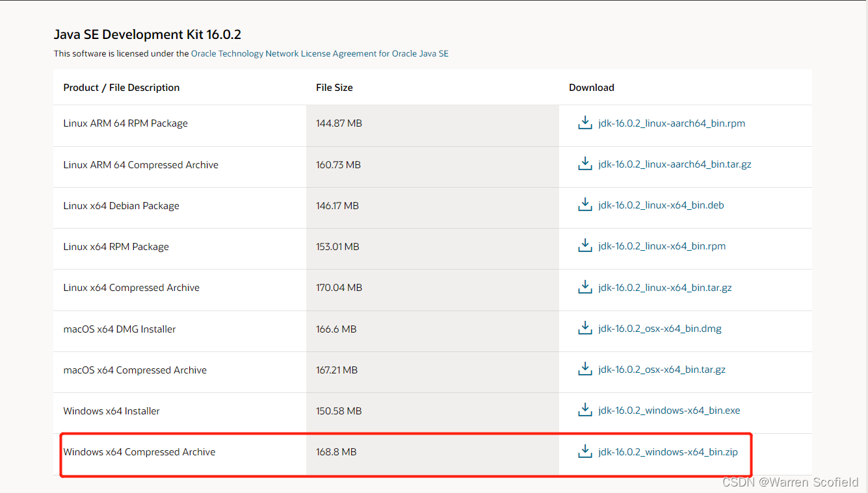Screen dimensions: 868x493
Task: Select macOS x64 Compressed Archive text
Action: [x=135, y=370]
